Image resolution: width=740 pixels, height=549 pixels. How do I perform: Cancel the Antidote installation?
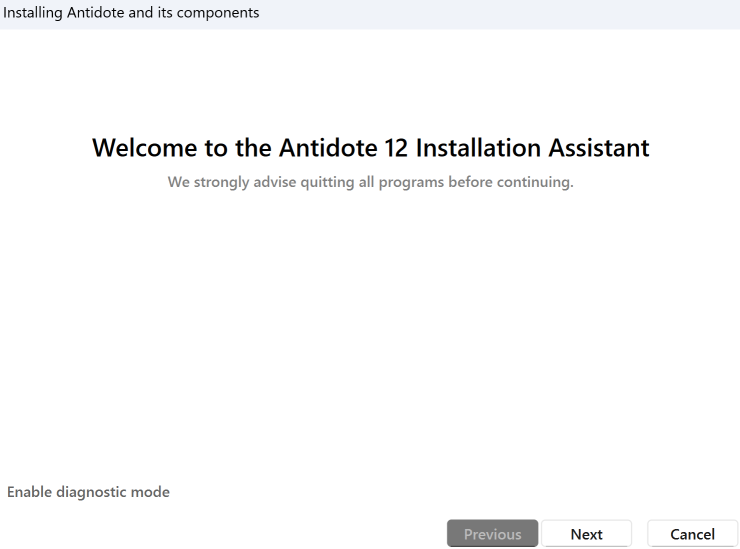click(x=692, y=534)
